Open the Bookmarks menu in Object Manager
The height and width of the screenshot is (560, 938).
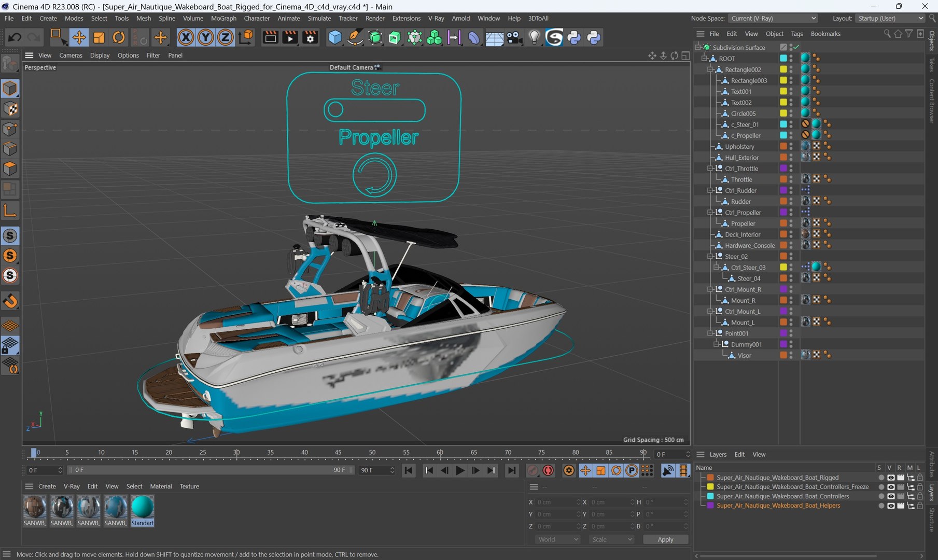point(825,34)
